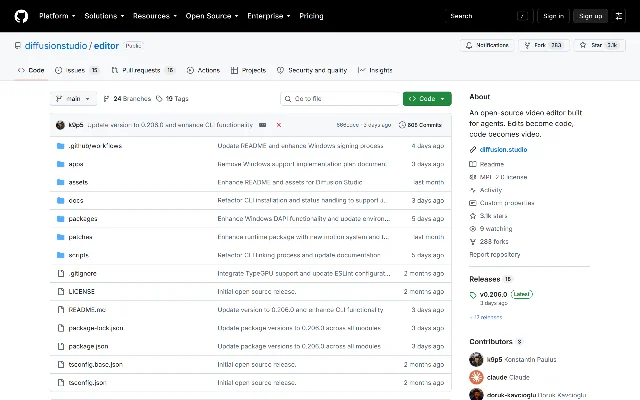This screenshot has height=400, width=640.
Task: Click the package.json file icon
Action: [61, 346]
